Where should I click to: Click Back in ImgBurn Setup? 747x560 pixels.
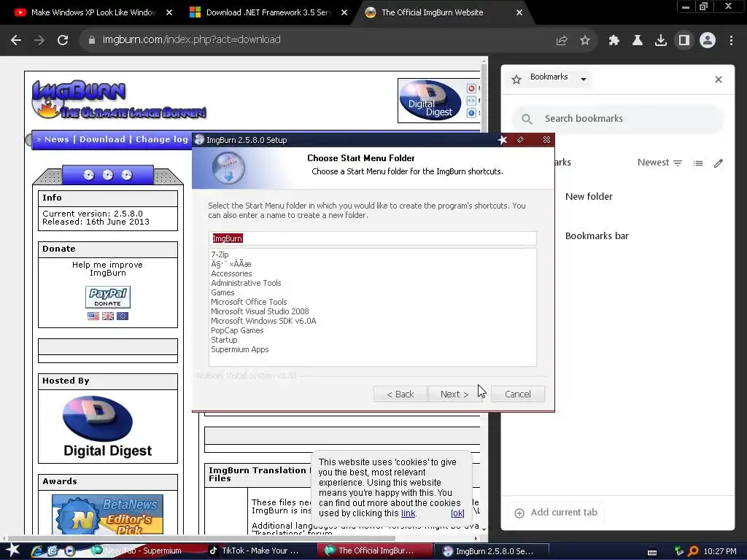(400, 394)
